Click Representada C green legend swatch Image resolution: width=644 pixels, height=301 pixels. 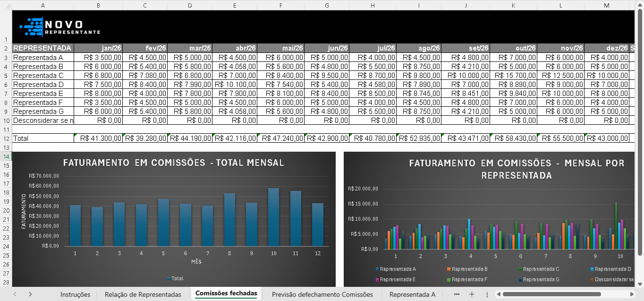pyautogui.click(x=519, y=269)
